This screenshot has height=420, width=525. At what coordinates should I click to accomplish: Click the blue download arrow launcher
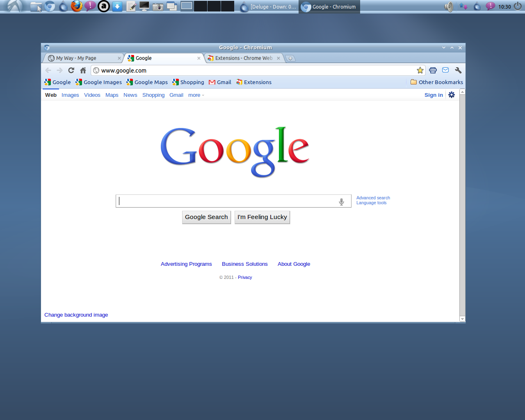117,7
